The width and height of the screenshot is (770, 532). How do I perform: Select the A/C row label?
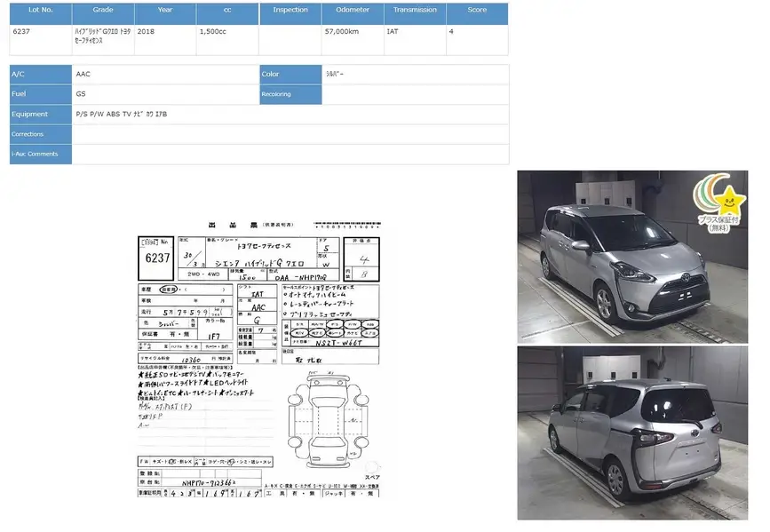[x=39, y=74]
